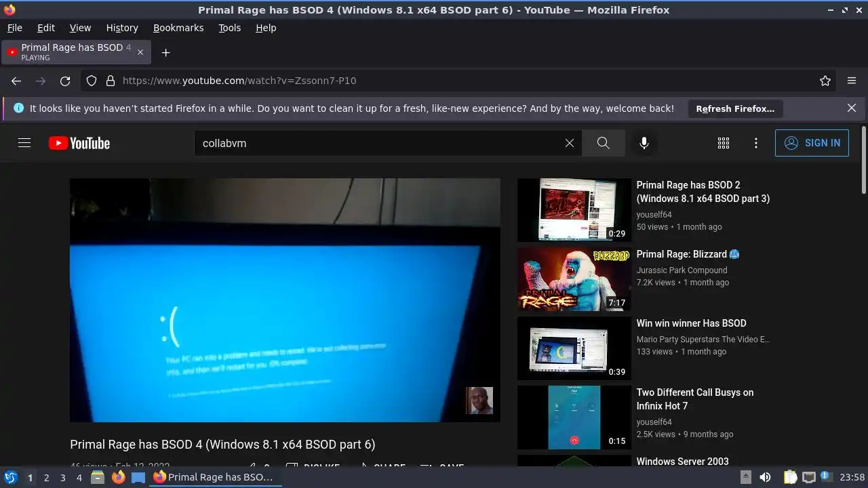
Task: Open the View menu
Action: coord(80,28)
